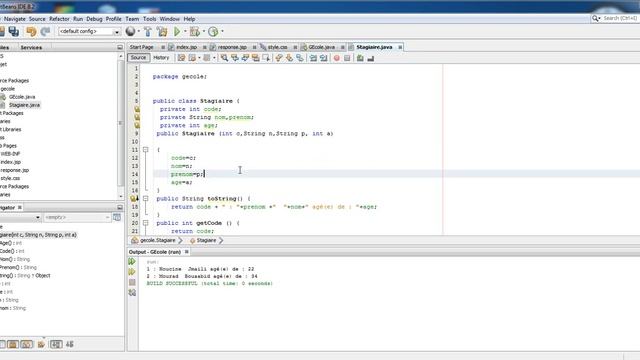The width and height of the screenshot is (640, 360).
Task: Click the History view button
Action: click(161, 58)
